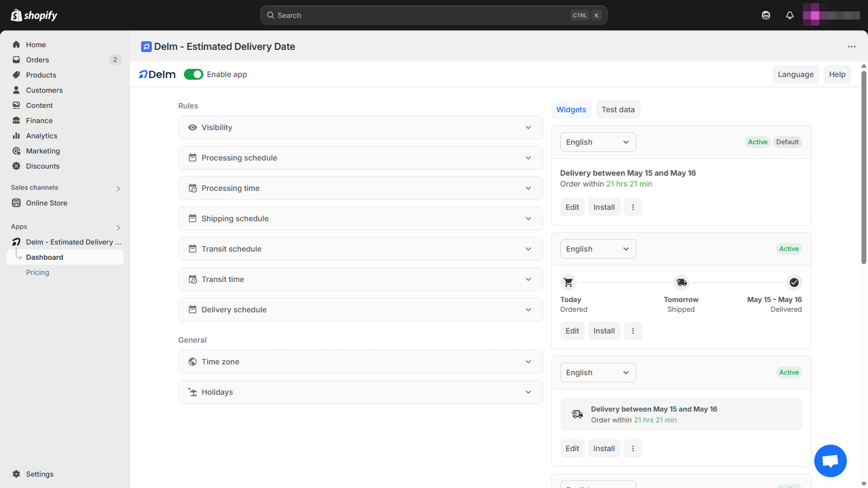Expand the Transit schedule rule
The image size is (868, 488).
360,249
